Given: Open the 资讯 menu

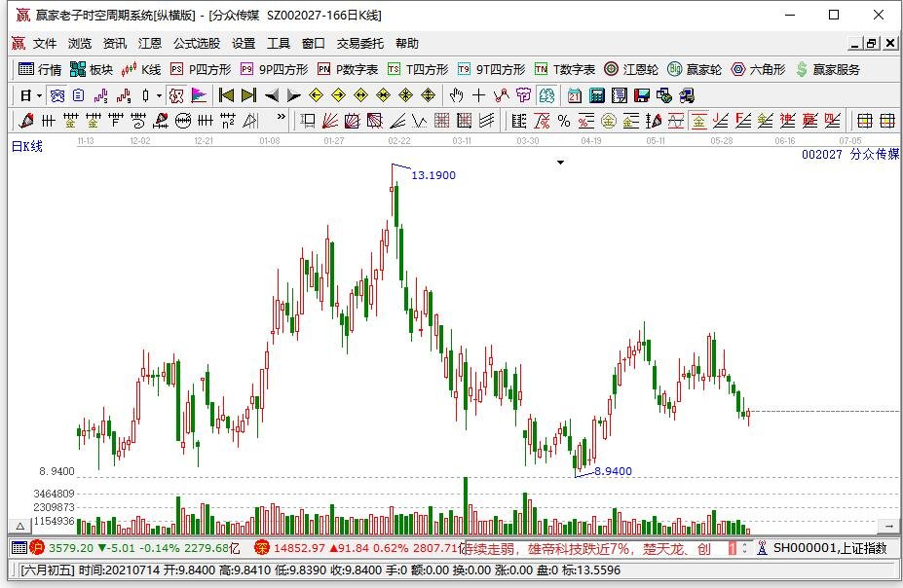Looking at the screenshot, I should coord(115,43).
